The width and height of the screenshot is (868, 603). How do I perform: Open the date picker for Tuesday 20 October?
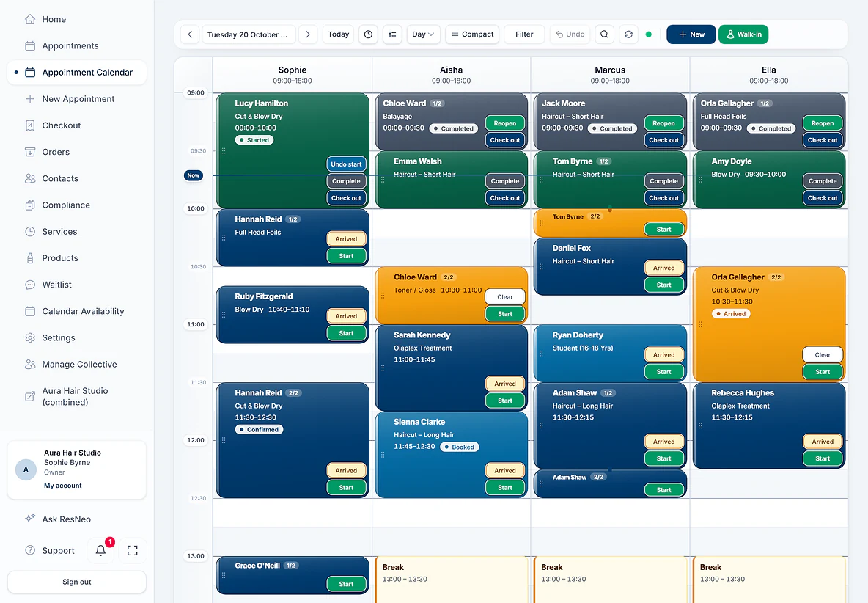(x=249, y=34)
